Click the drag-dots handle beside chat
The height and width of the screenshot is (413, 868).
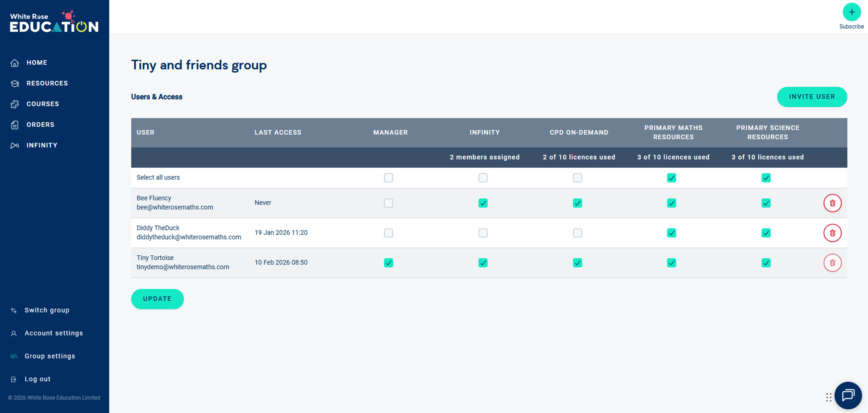[x=829, y=397]
